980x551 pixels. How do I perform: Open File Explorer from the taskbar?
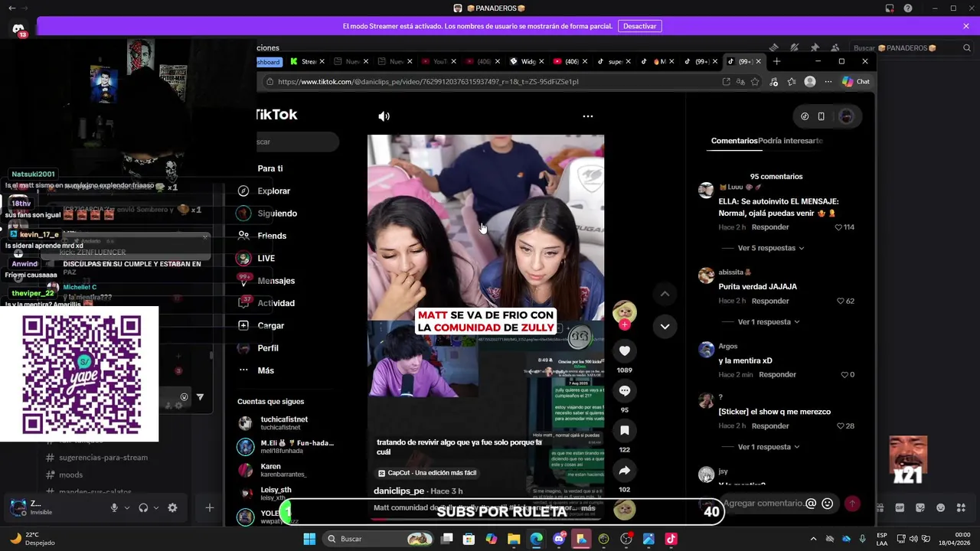514,539
